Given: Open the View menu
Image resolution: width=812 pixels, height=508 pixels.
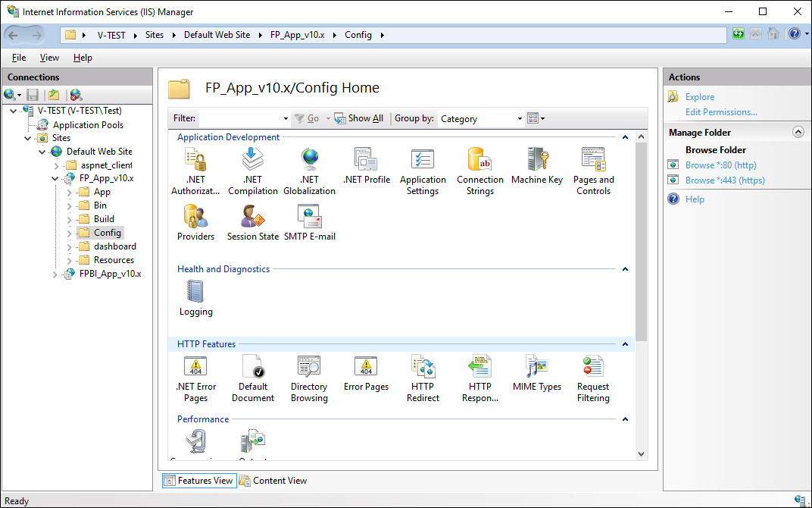Looking at the screenshot, I should [49, 58].
